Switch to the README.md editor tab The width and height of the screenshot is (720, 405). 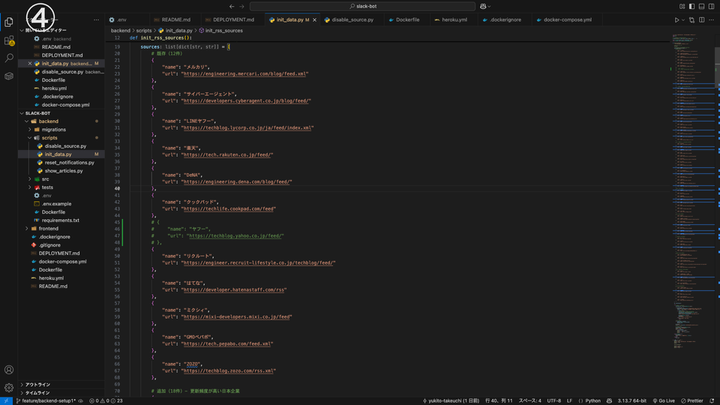point(175,19)
